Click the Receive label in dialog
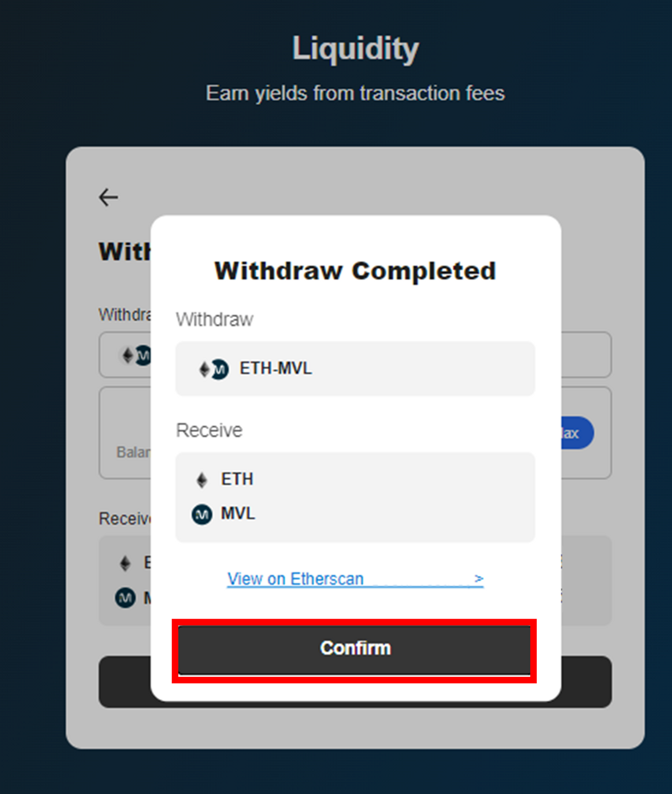This screenshot has width=672, height=794. (x=209, y=430)
